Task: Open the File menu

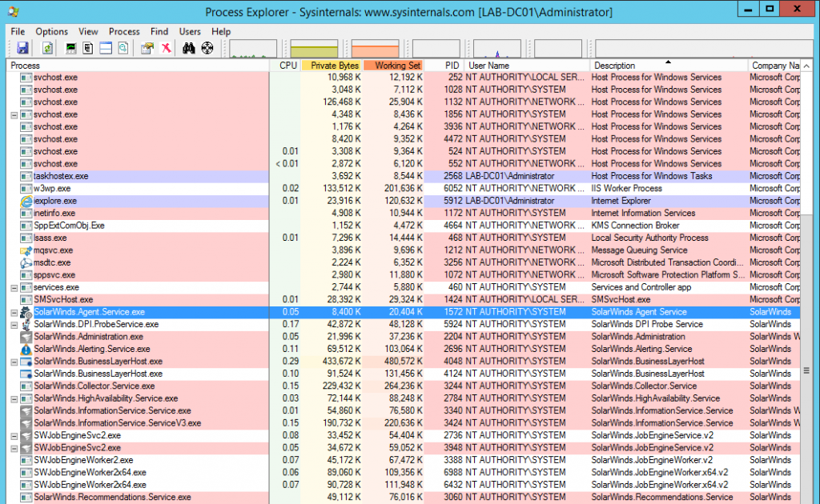Action: [x=18, y=31]
